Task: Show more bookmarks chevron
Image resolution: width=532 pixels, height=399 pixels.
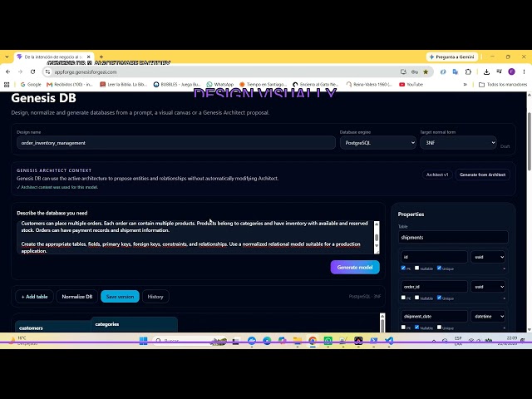Action: pos(465,85)
